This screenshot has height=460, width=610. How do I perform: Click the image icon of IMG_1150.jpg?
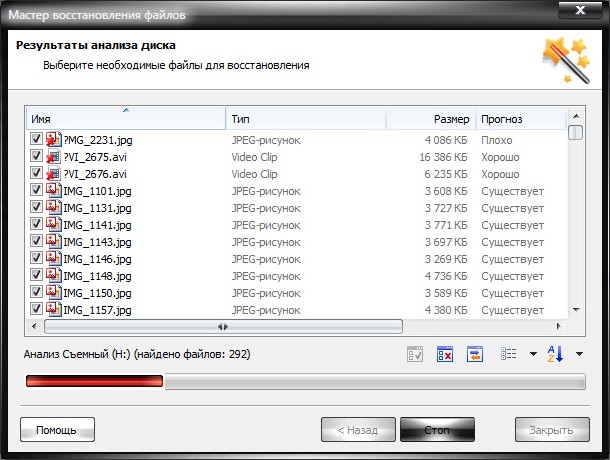click(54, 293)
